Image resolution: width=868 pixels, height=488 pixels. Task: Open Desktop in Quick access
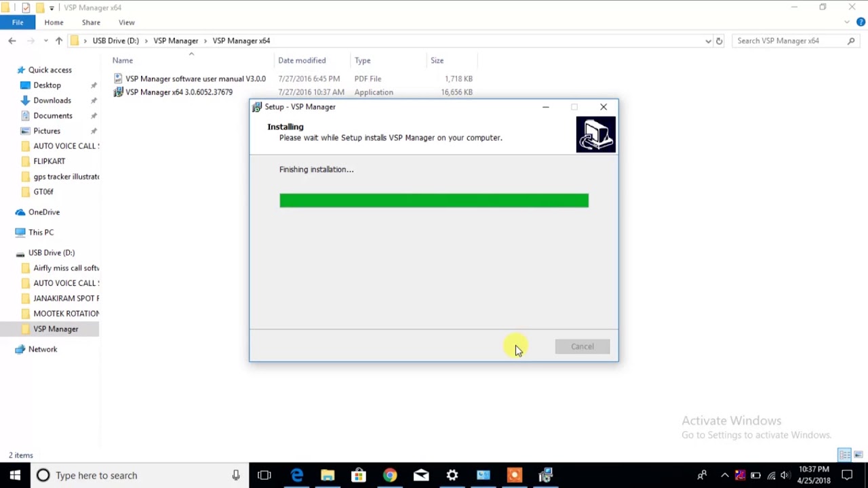(47, 85)
